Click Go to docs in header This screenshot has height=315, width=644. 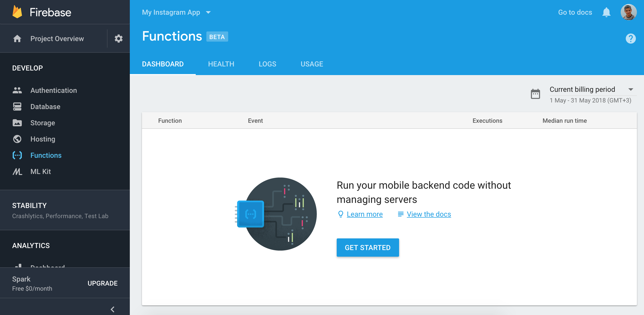pyautogui.click(x=575, y=12)
